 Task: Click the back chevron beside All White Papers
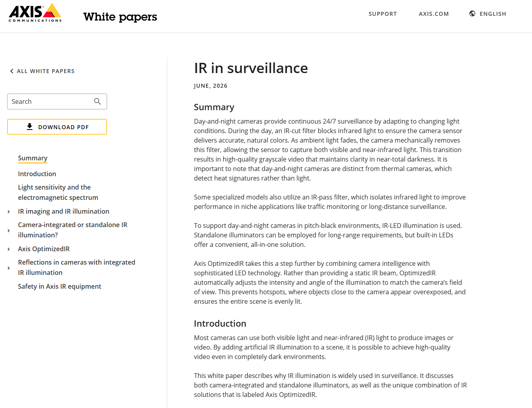pyautogui.click(x=11, y=71)
